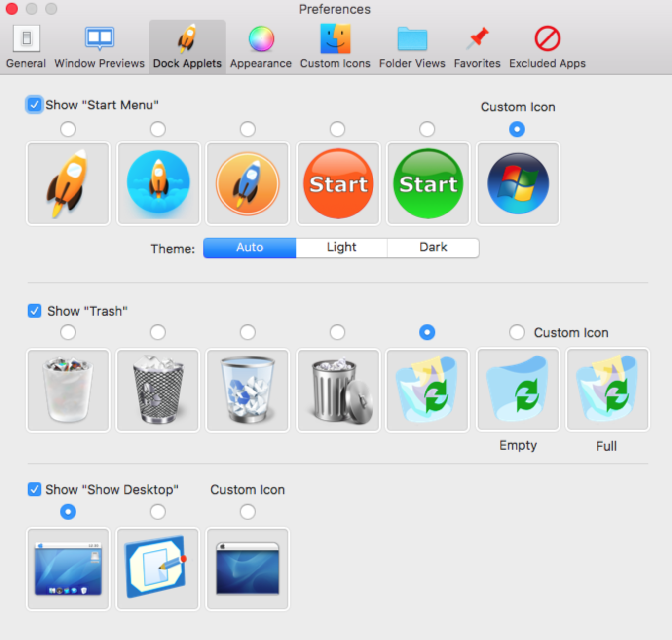Open the Excluded Apps tab
This screenshot has width=672, height=640.
(547, 47)
